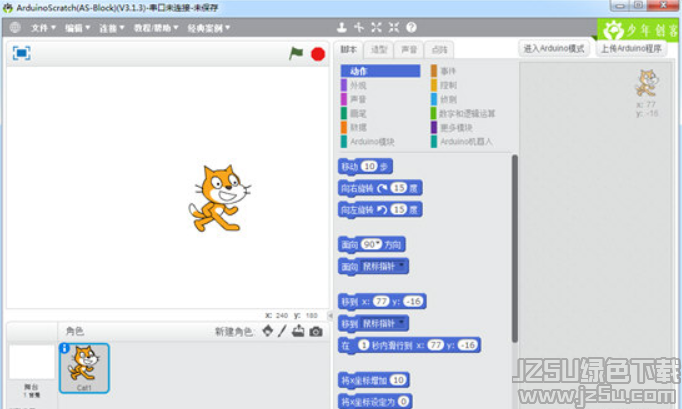
Task: Click the cat sprite on the stage
Action: (x=220, y=198)
